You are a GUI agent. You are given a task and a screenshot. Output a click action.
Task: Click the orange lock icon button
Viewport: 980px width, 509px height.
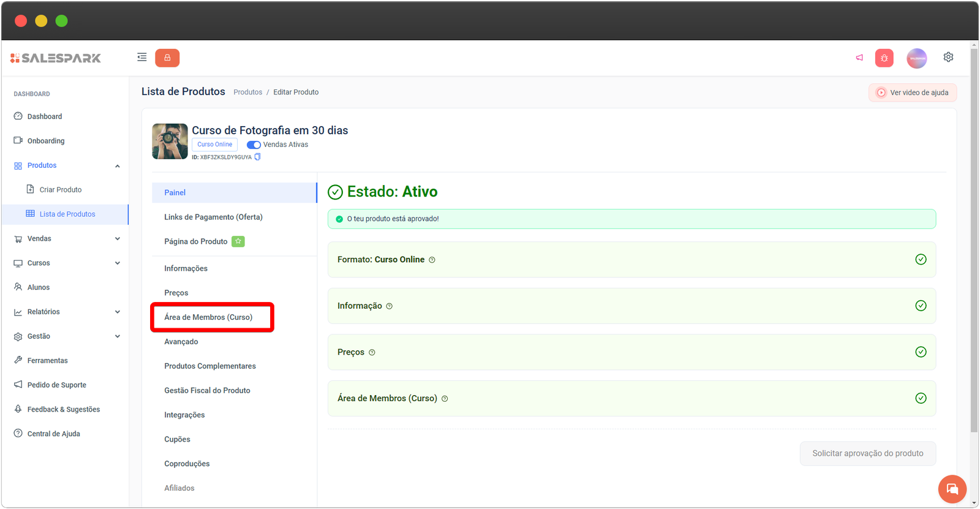(167, 58)
